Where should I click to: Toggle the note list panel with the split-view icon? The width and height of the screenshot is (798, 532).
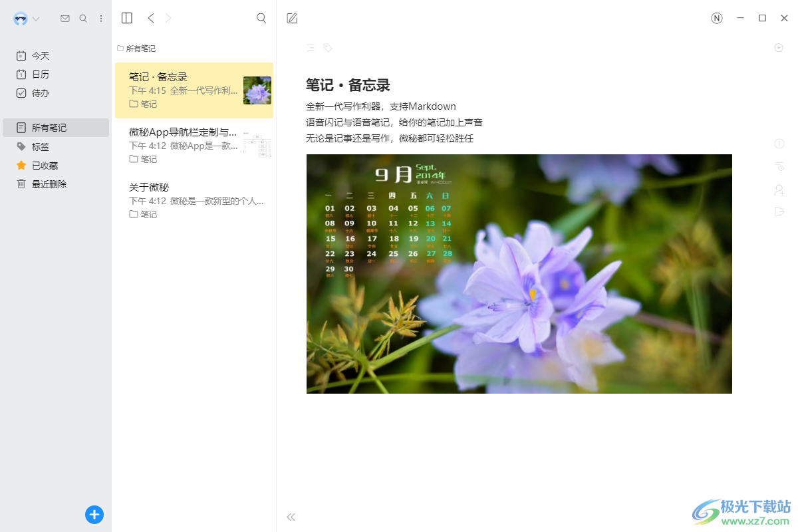click(126, 18)
